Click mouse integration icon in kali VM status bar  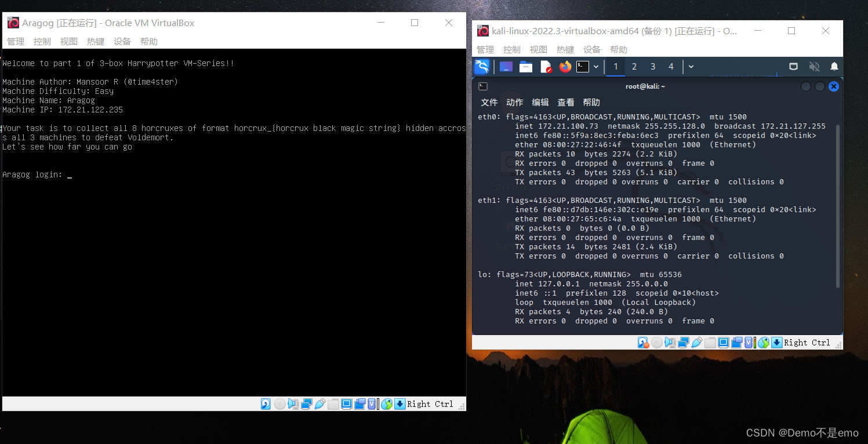764,343
